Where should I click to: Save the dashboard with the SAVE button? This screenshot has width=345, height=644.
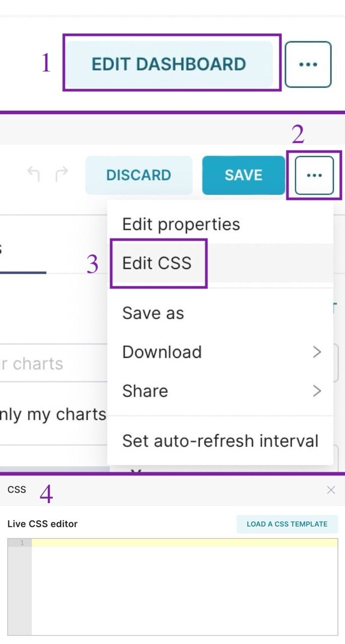coord(244,175)
